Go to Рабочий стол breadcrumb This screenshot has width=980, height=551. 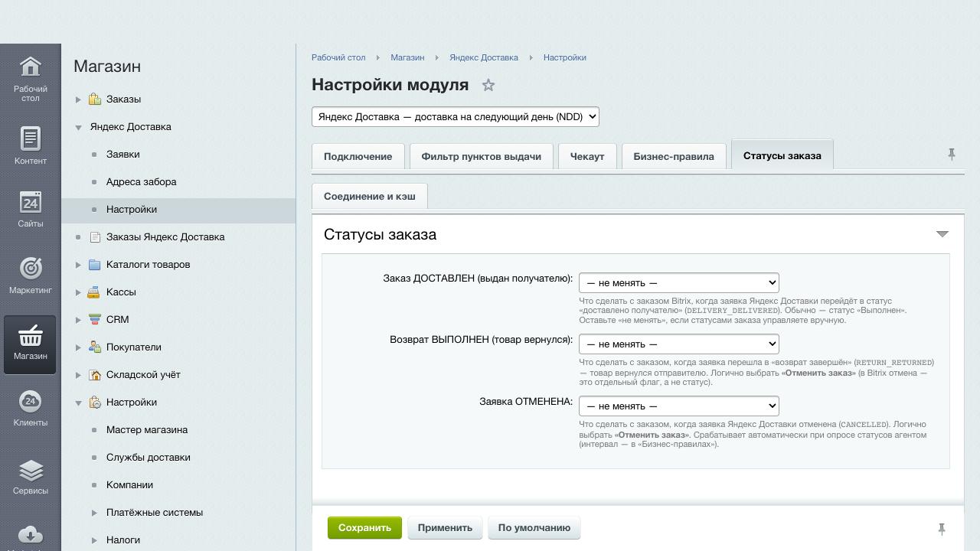click(338, 57)
